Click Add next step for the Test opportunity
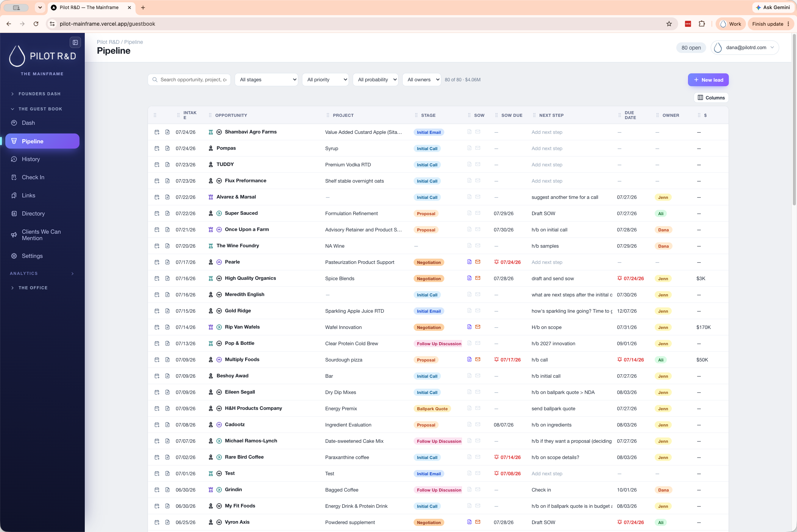The height and width of the screenshot is (532, 797). click(547, 474)
